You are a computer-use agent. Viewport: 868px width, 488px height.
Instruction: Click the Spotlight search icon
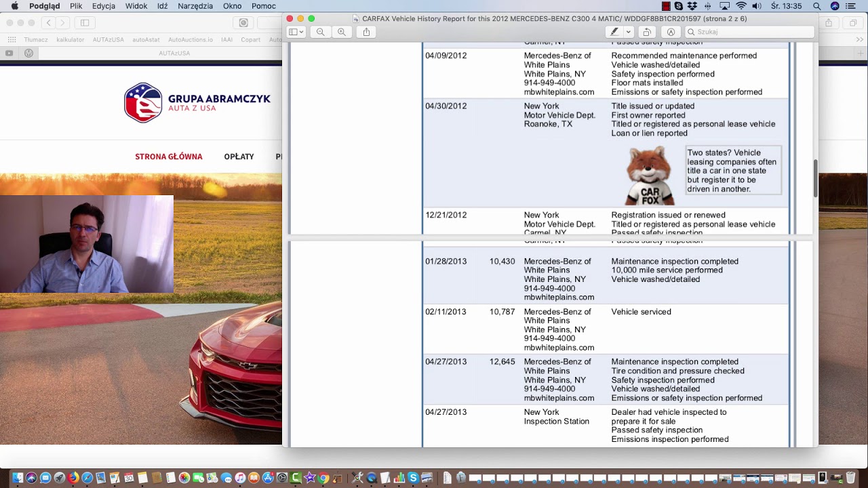tap(817, 6)
